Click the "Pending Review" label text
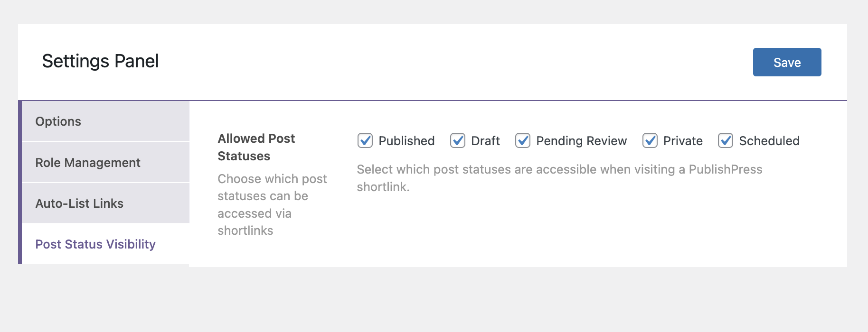Image resolution: width=868 pixels, height=332 pixels. tap(581, 141)
